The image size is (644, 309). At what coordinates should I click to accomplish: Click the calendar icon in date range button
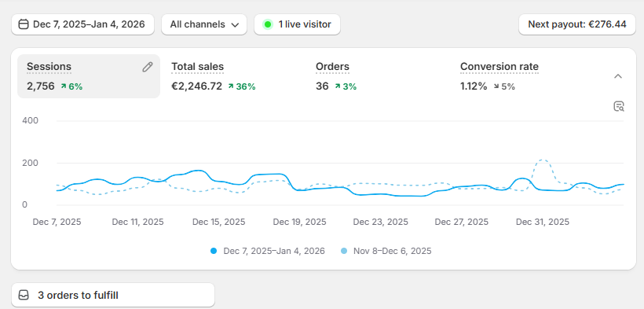[x=24, y=24]
